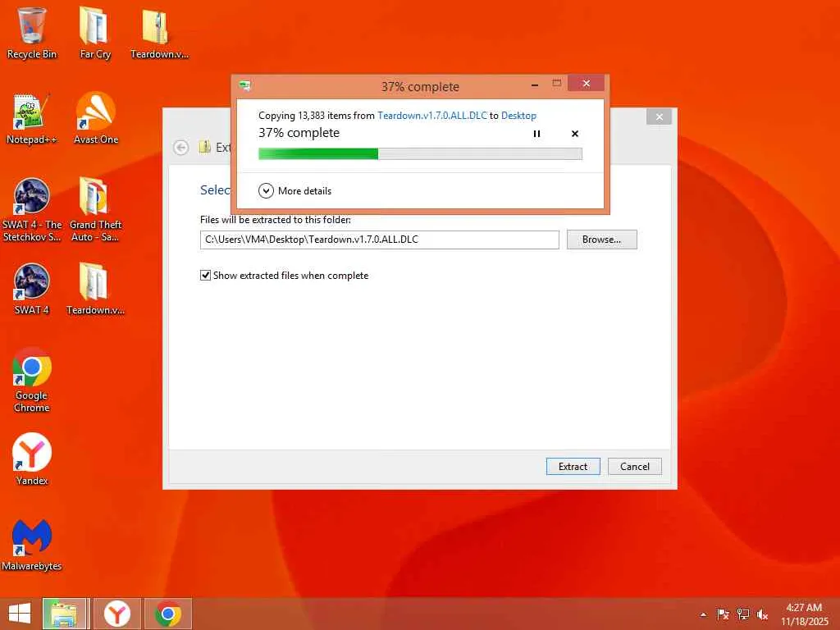The width and height of the screenshot is (840, 630).
Task: Cancel the copy with the X button
Action: point(575,134)
